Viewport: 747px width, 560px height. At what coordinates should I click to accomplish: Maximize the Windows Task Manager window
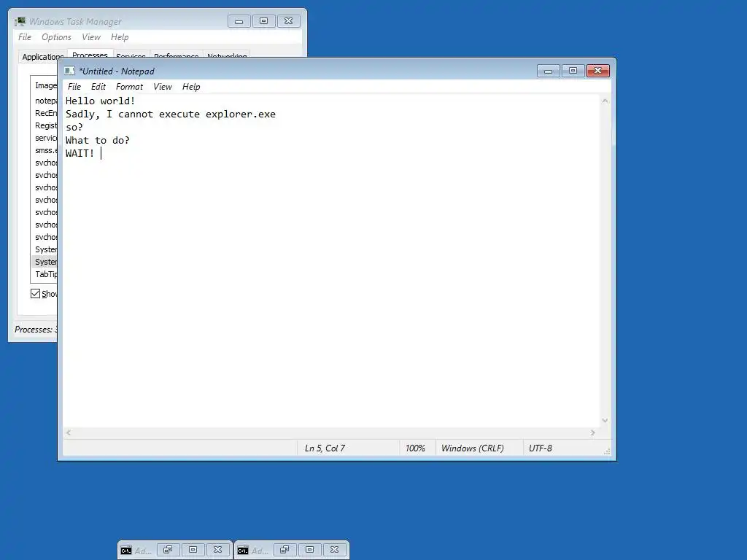pyautogui.click(x=264, y=21)
